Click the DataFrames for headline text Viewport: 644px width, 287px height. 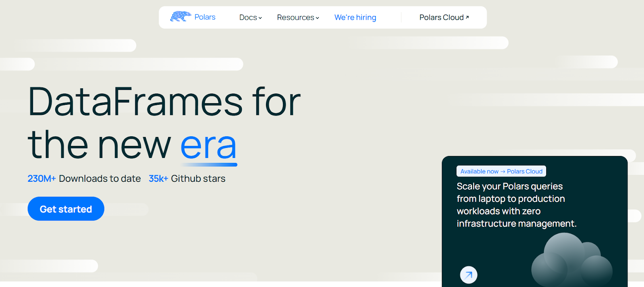164,102
